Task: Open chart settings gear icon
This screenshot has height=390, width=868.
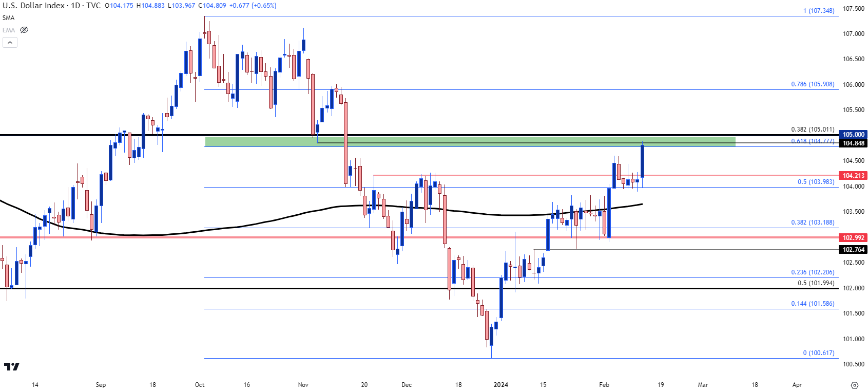Action: pos(855,385)
